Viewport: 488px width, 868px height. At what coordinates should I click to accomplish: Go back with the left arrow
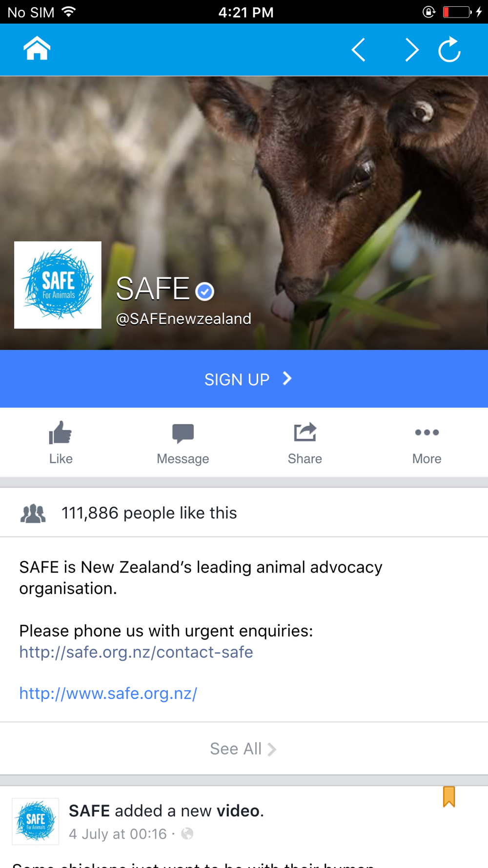[359, 50]
